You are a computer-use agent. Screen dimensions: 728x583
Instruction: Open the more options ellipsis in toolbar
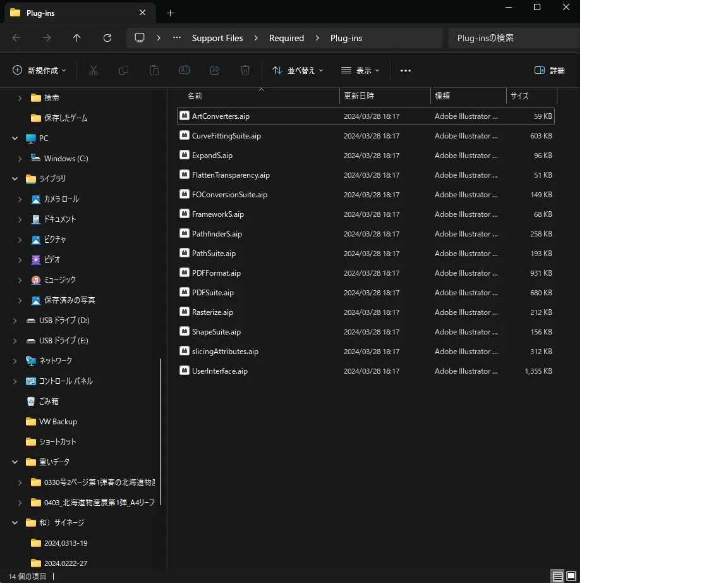click(x=405, y=71)
